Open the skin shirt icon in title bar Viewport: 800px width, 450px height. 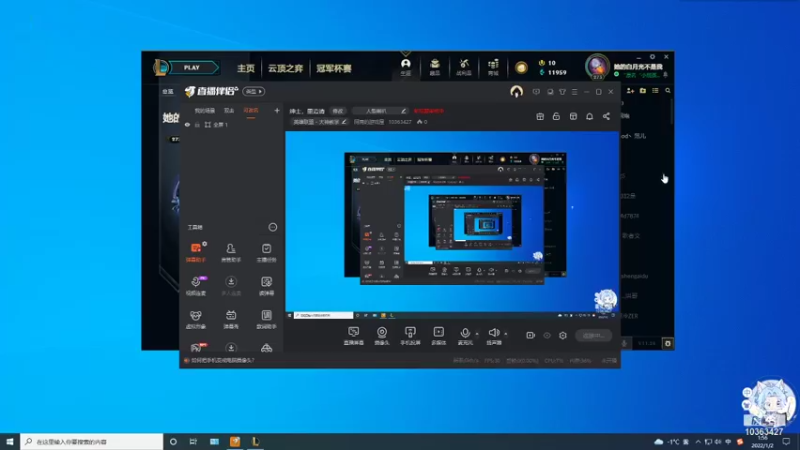point(562,92)
